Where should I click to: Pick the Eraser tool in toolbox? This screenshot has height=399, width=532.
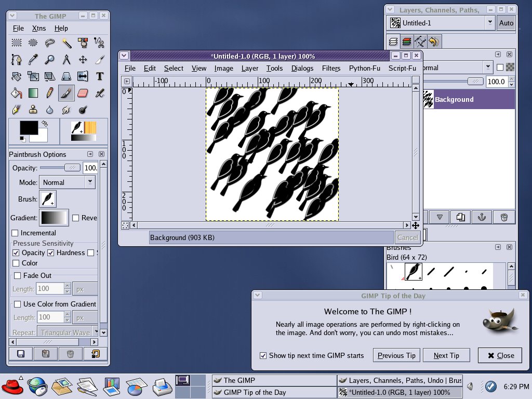(83, 93)
